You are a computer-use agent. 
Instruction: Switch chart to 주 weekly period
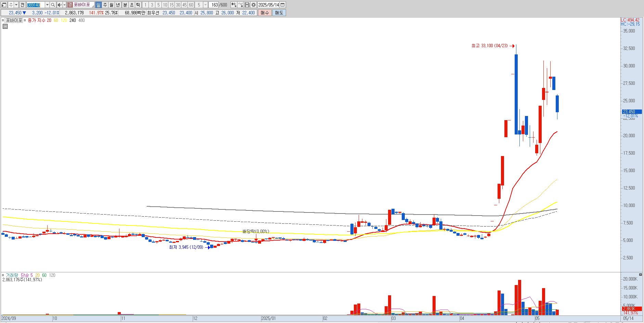(105, 5)
